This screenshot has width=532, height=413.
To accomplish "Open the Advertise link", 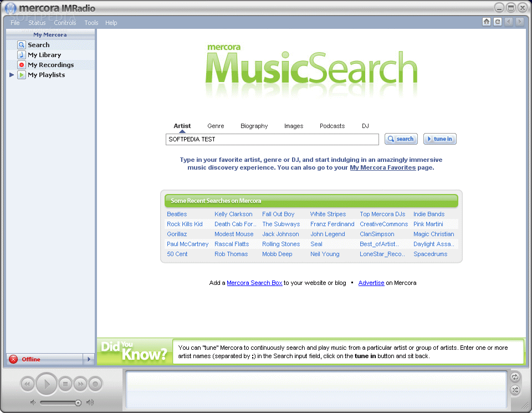I will point(371,283).
